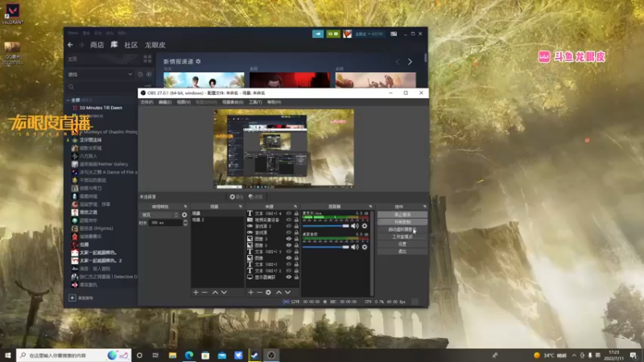Click 添加游戏 in Steam
The width and height of the screenshot is (644, 362).
81,298
